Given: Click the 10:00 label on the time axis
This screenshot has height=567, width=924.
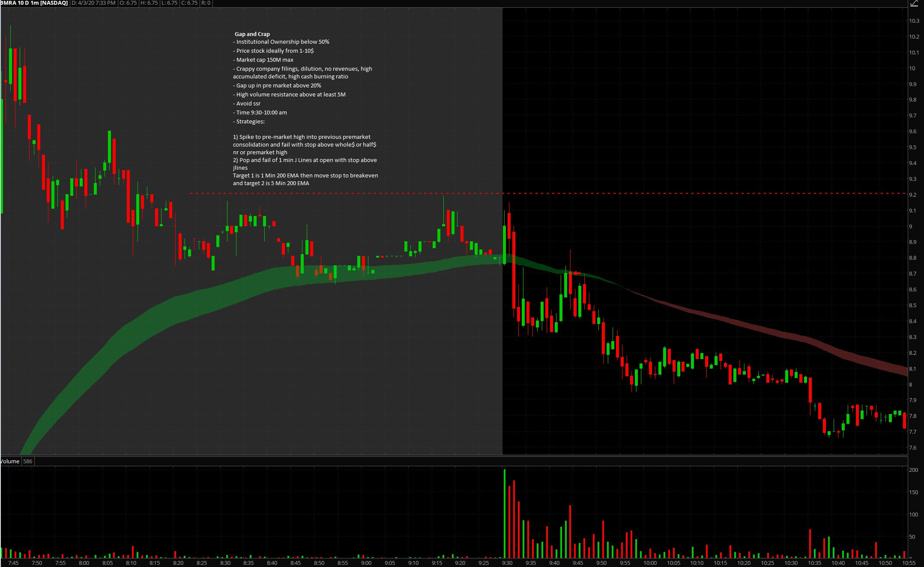Looking at the screenshot, I should 650,563.
